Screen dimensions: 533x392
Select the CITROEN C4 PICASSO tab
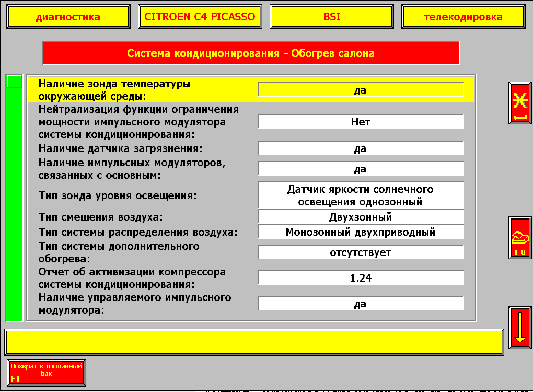(x=200, y=17)
